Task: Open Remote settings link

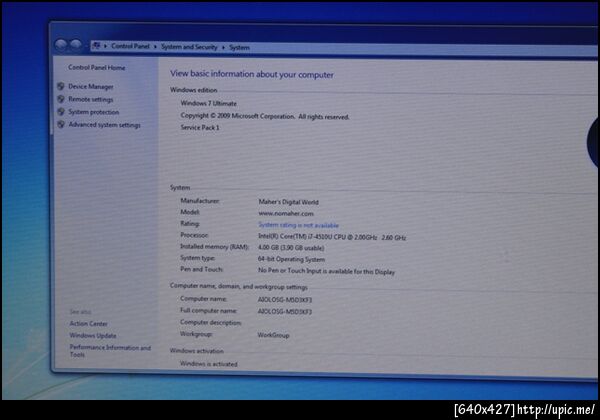Action: (x=91, y=99)
